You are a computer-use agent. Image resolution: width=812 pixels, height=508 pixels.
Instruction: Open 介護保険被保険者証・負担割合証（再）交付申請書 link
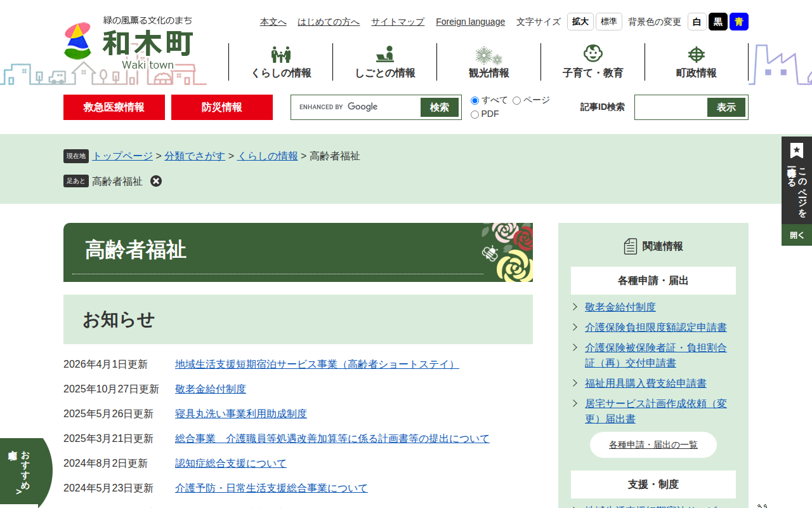(x=656, y=355)
